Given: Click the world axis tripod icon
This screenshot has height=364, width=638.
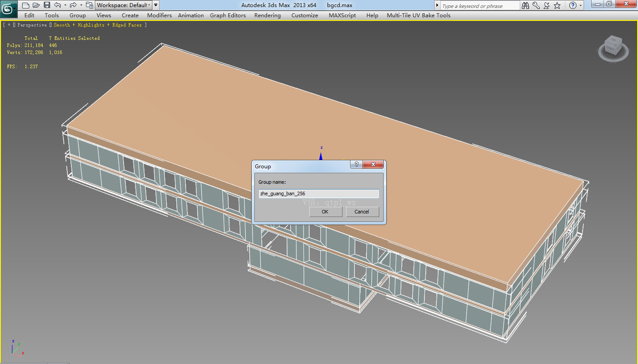Looking at the screenshot, I should click(x=18, y=348).
